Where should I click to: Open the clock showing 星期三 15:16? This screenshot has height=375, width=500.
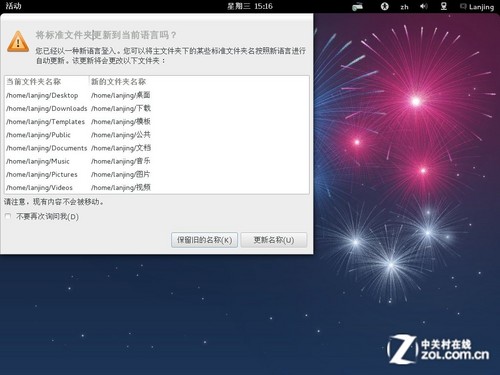pos(250,6)
